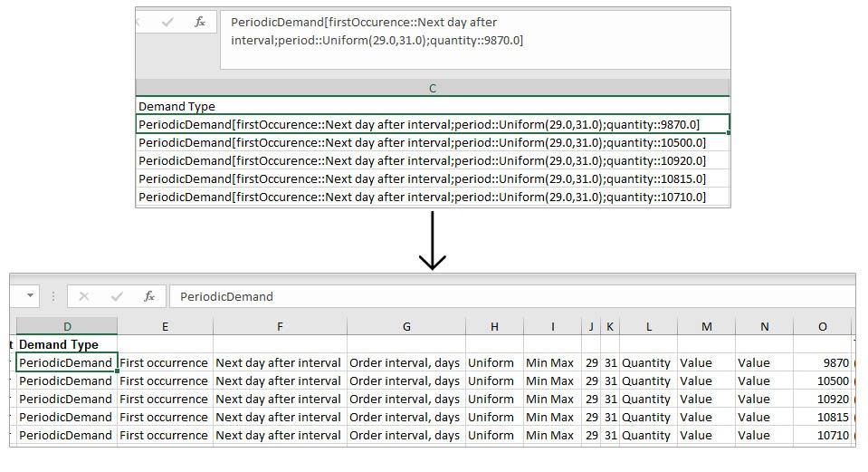Select the column F header

280,327
